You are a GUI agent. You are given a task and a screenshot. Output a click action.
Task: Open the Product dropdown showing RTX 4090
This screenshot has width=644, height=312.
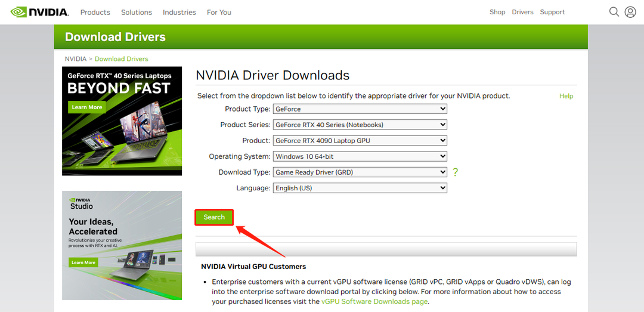(x=360, y=141)
